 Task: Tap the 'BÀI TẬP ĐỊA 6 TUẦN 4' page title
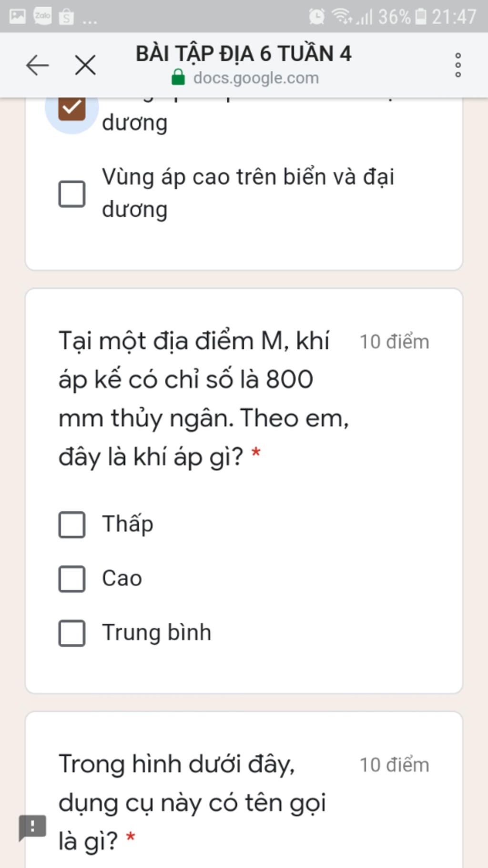[244, 53]
